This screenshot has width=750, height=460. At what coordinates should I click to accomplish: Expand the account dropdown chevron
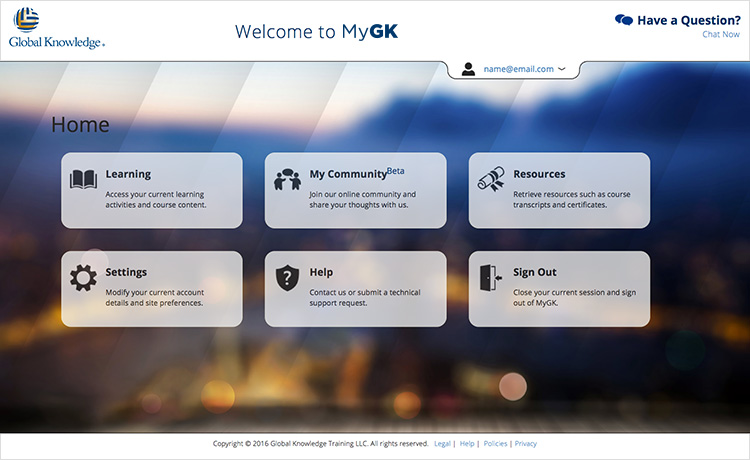(561, 69)
